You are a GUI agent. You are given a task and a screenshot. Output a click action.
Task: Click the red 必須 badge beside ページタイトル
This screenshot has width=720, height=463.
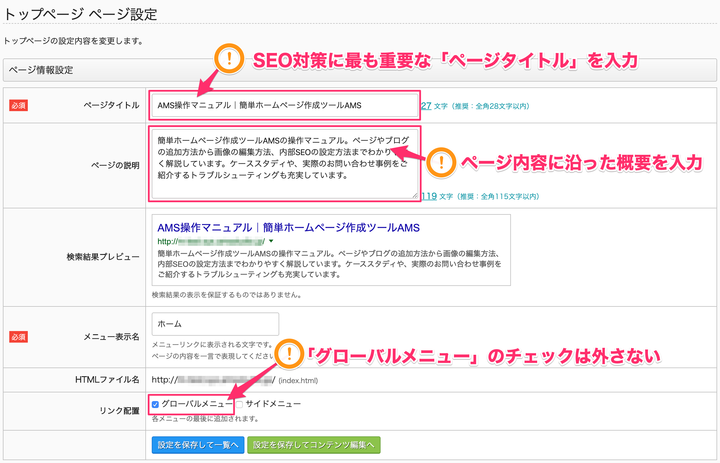point(18,105)
